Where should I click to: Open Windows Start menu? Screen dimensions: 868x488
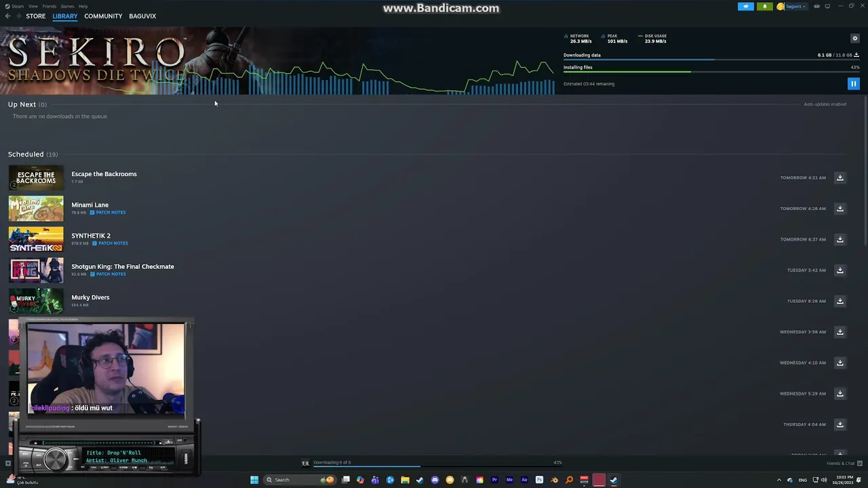coord(254,480)
